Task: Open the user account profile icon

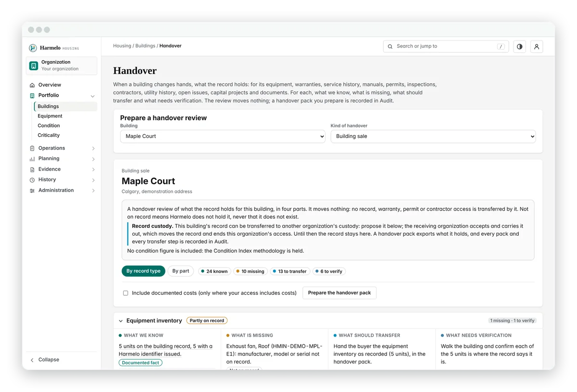Action: [x=537, y=47]
